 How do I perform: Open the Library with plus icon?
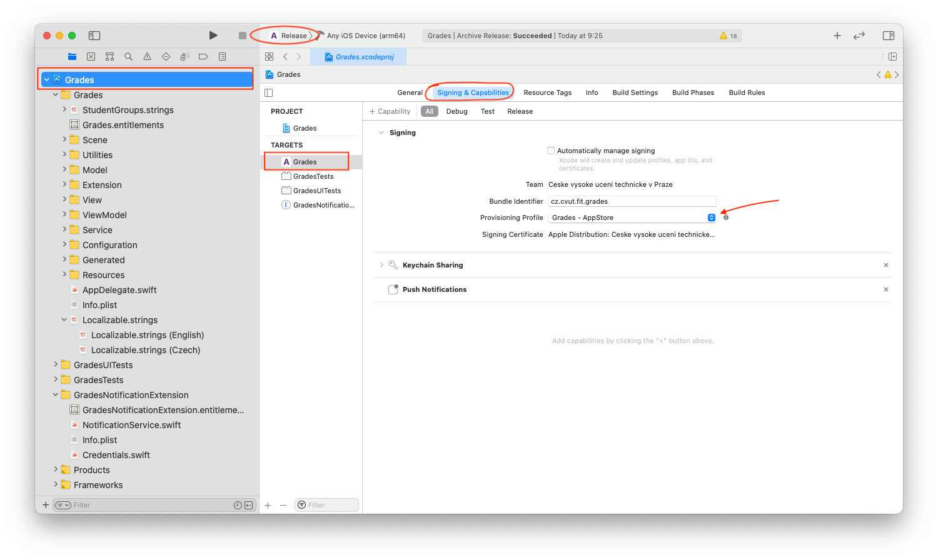coord(837,36)
